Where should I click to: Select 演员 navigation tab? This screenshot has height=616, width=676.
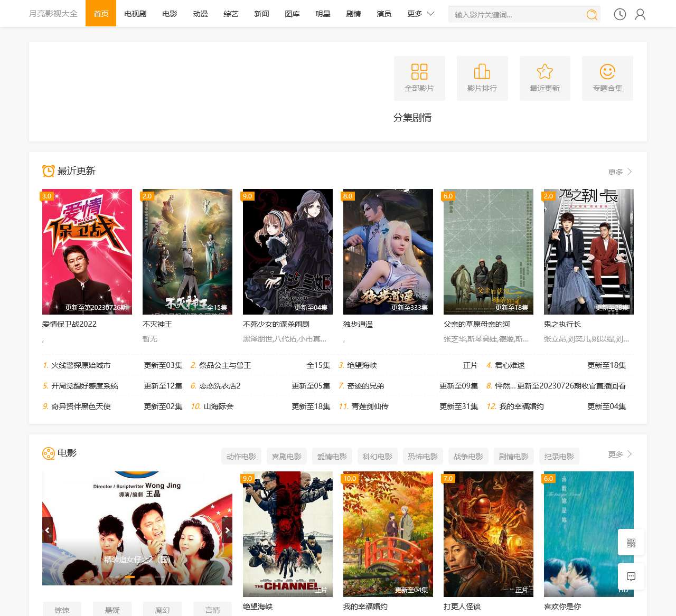(384, 14)
